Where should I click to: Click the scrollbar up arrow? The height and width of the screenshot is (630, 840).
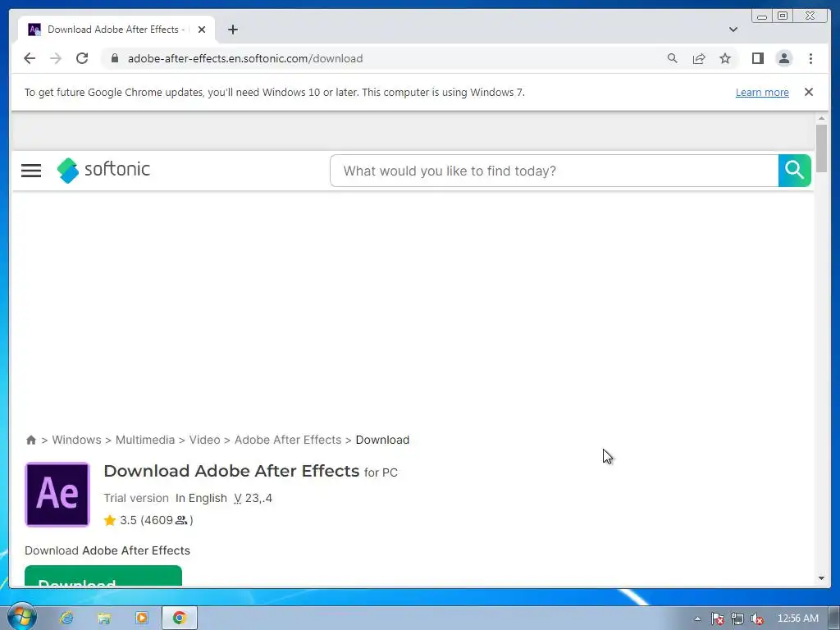coord(821,118)
